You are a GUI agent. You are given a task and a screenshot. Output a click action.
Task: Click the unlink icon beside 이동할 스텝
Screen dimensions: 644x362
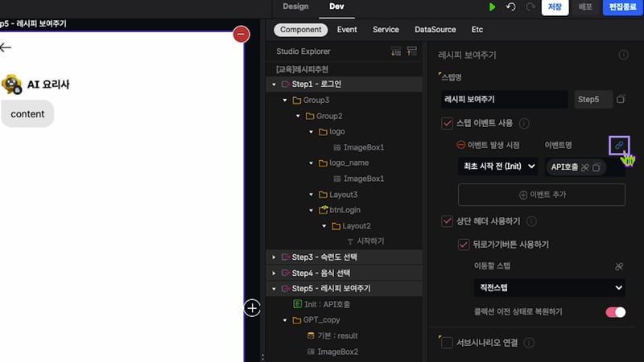tap(619, 265)
